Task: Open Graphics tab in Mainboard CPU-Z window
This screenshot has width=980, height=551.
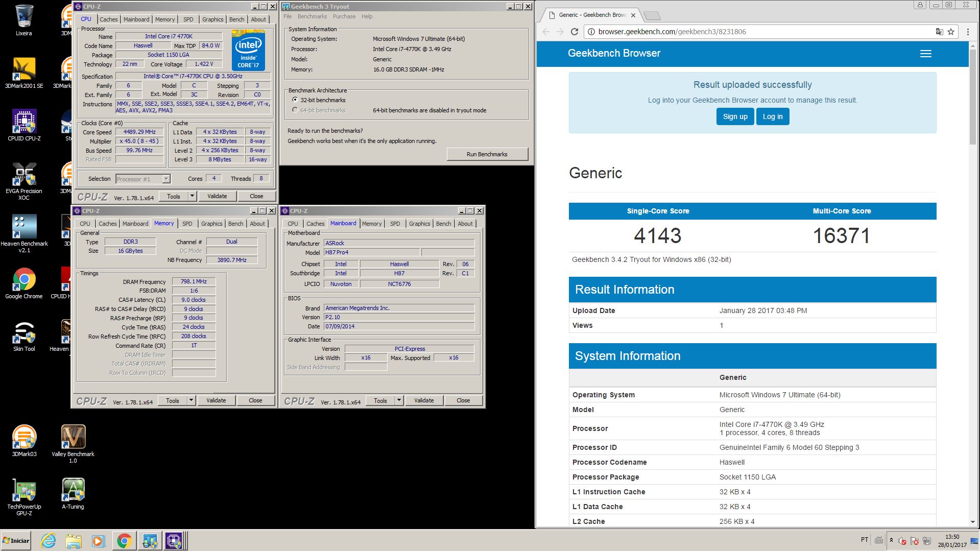Action: pos(419,224)
